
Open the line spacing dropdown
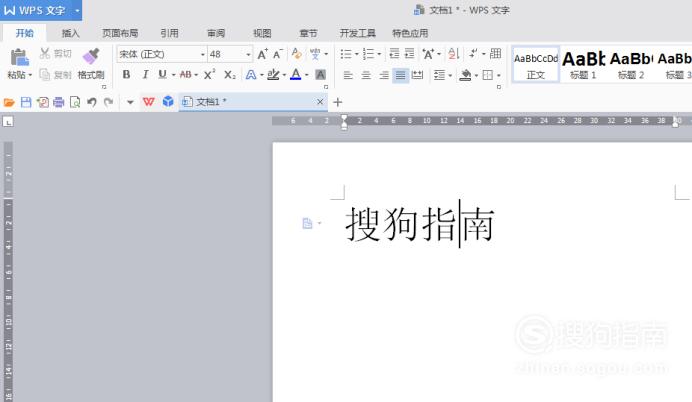click(x=443, y=75)
